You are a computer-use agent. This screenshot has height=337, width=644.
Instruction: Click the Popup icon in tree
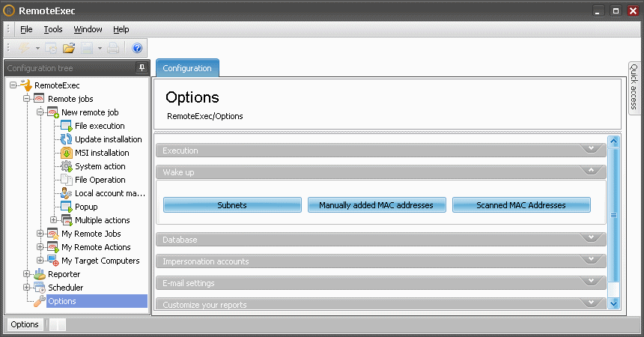tap(67, 207)
